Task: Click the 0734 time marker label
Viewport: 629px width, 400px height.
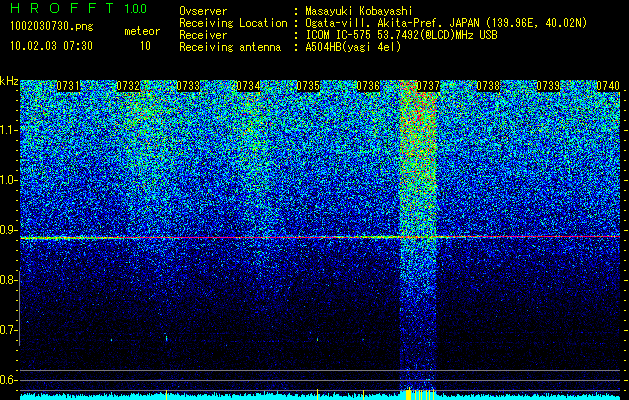Action: point(248,86)
